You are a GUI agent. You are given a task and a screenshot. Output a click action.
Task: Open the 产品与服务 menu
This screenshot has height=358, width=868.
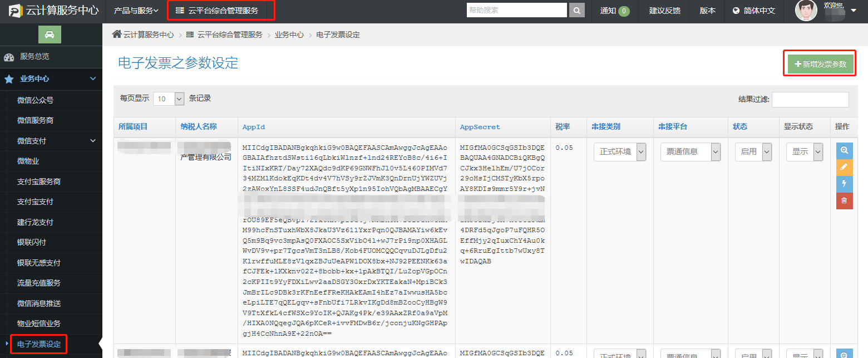click(136, 10)
